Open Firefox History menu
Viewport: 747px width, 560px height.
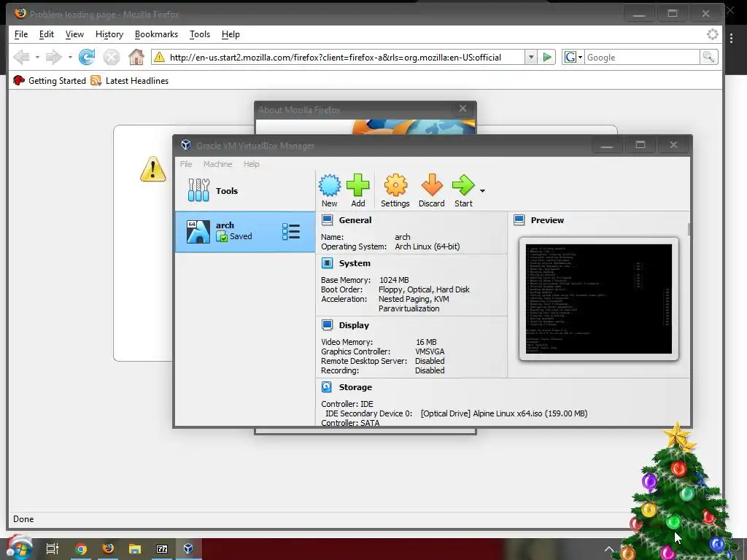pyautogui.click(x=109, y=34)
